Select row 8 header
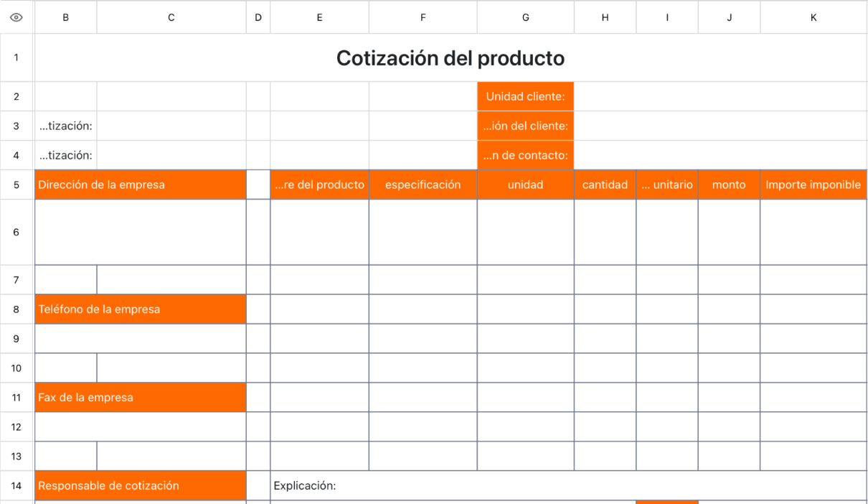This screenshot has width=868, height=504. point(16,309)
